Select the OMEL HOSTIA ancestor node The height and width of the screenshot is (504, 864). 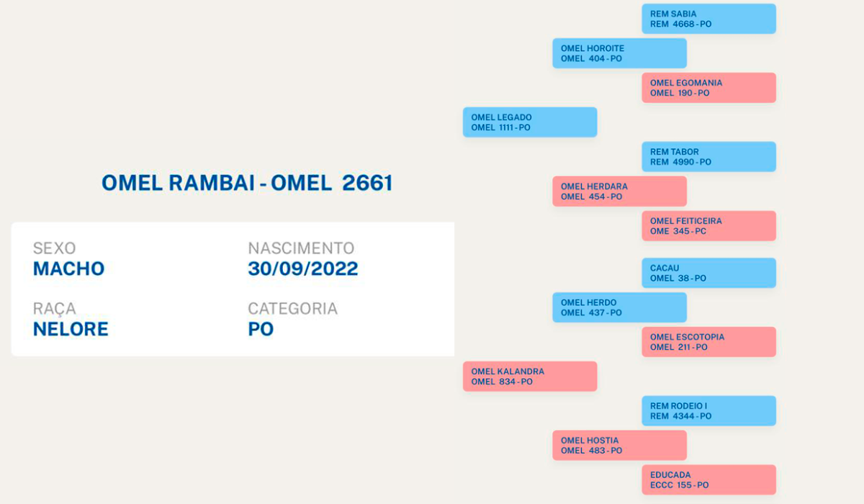pos(619,446)
